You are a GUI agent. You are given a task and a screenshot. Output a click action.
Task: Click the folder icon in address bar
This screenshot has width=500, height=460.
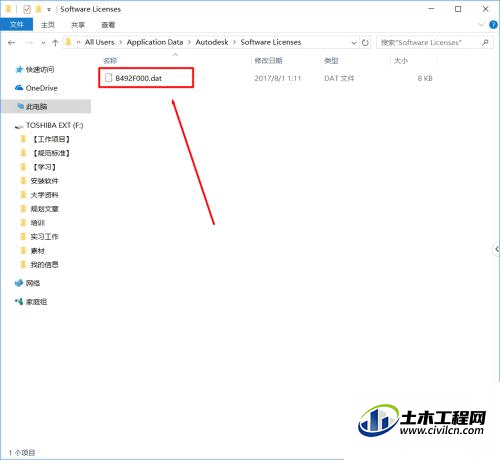(69, 42)
